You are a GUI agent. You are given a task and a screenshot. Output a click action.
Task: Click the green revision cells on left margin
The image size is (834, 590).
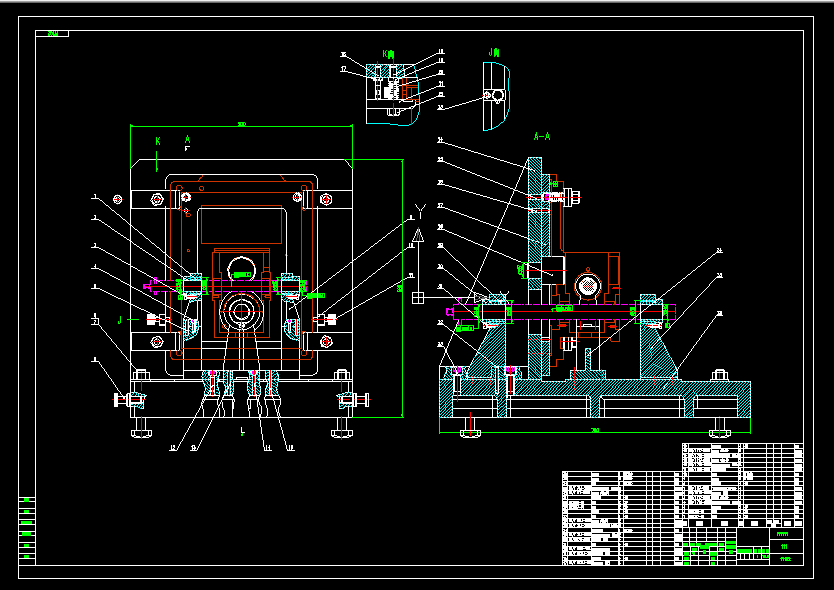pos(27,530)
